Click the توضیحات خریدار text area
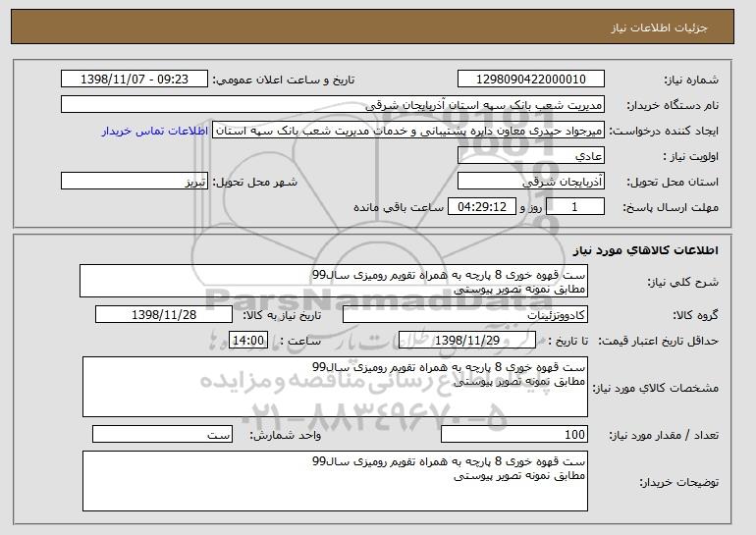 (x=335, y=481)
